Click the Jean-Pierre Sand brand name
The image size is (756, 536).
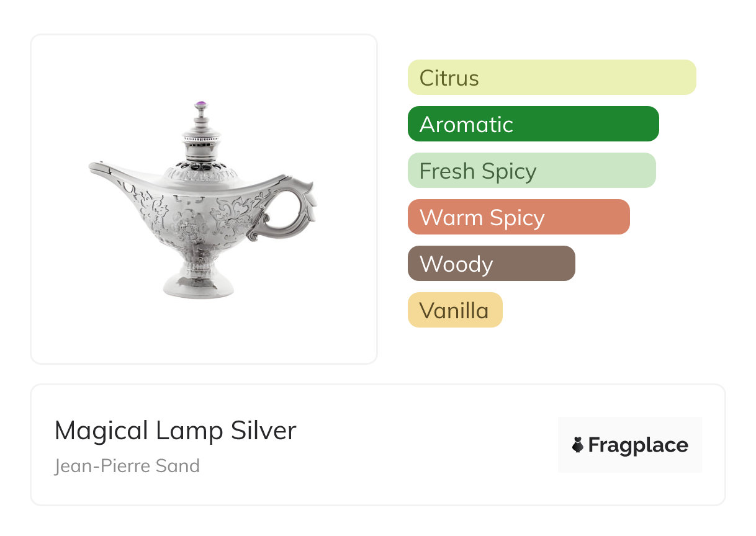pos(127,466)
